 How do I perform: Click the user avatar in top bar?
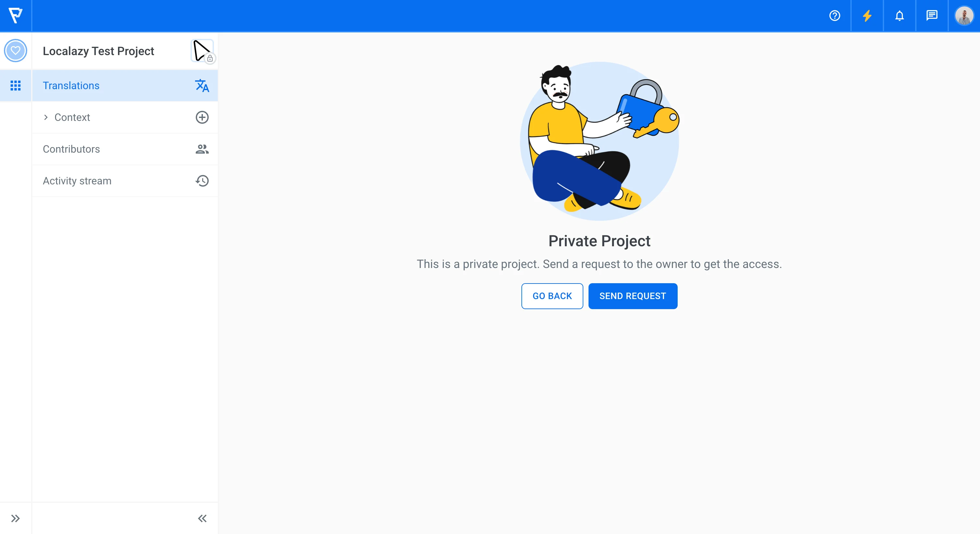coord(964,16)
